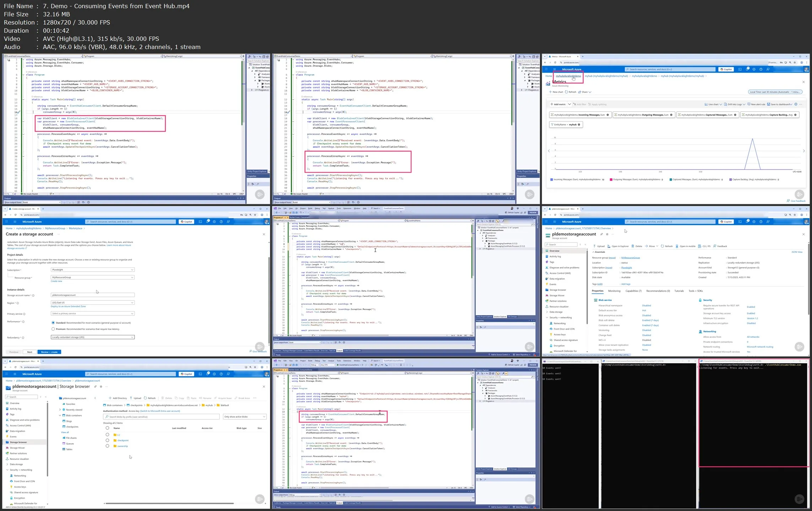Click Add metric in Metrics chart toolbar

tap(558, 104)
